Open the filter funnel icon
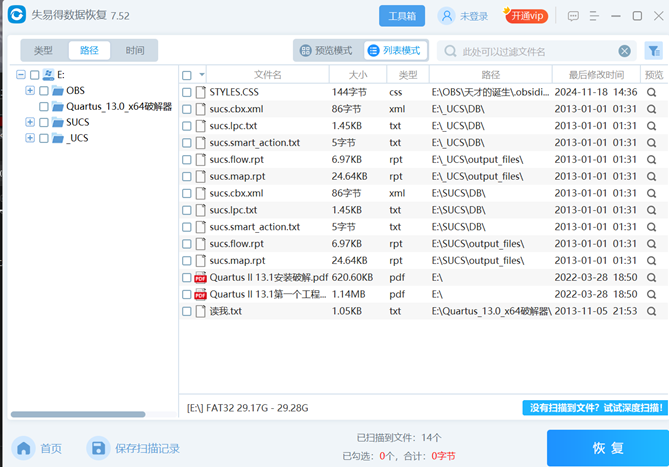This screenshot has width=669, height=467. pos(653,51)
